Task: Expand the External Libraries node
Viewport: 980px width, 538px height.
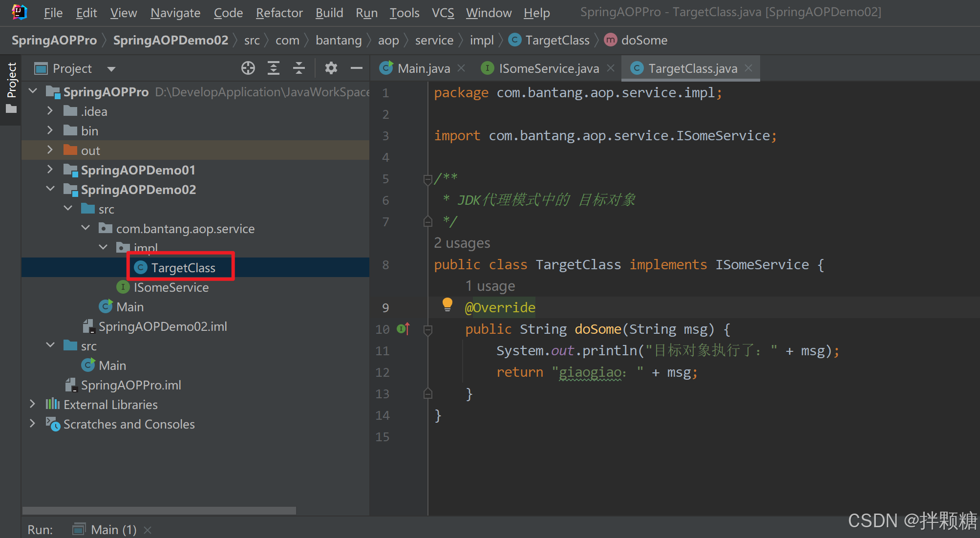Action: pos(32,404)
